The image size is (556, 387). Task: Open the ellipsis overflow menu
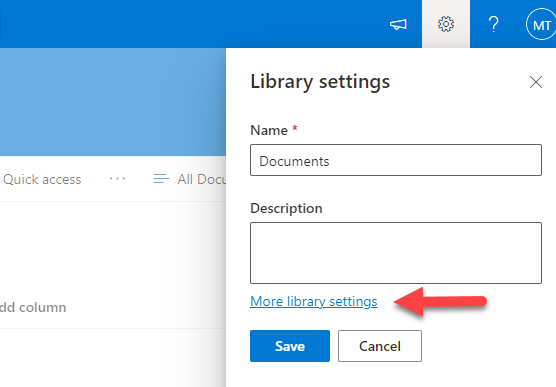coord(117,179)
